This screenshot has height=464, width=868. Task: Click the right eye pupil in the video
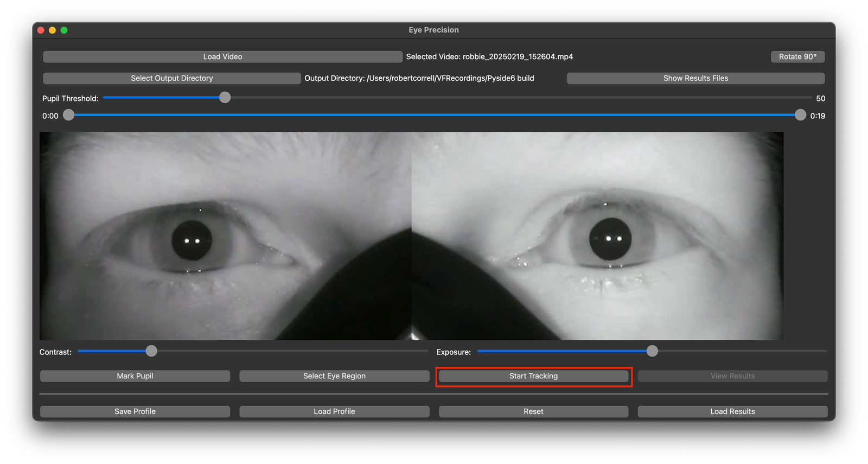610,239
